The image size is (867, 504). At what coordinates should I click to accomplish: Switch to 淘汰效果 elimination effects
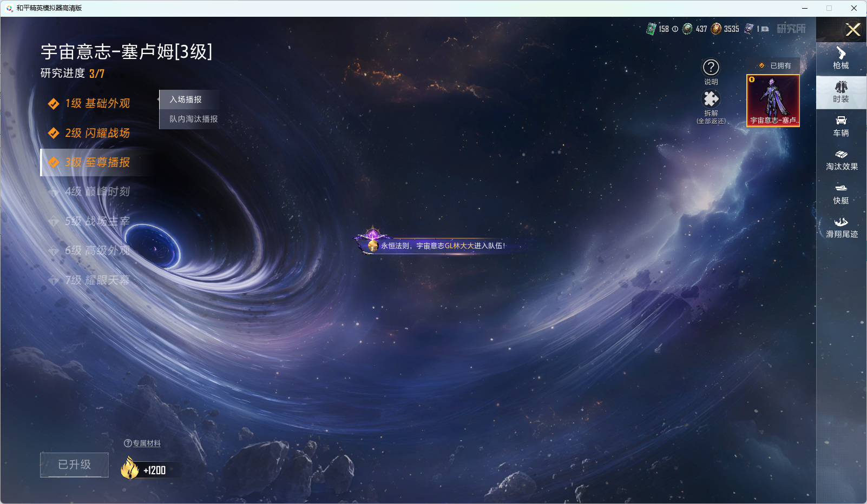coord(841,160)
